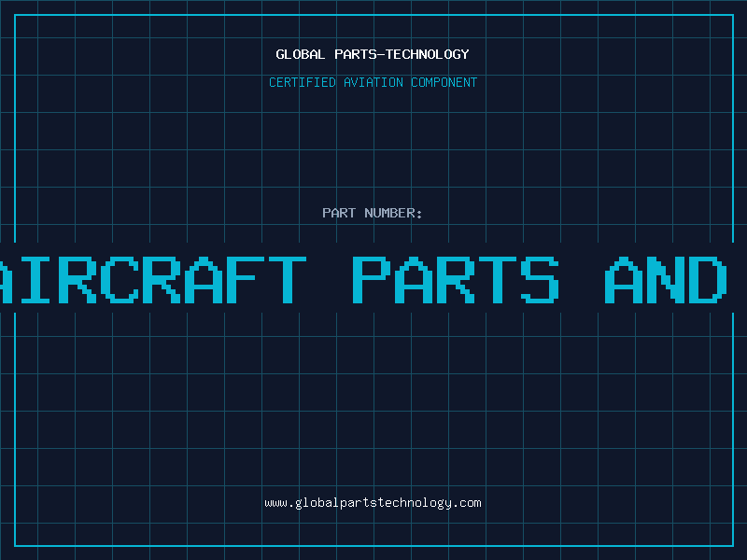Select the CERTIFIED AVIATION COMPONENT subtitle
This screenshot has width=747, height=560.
[373, 82]
